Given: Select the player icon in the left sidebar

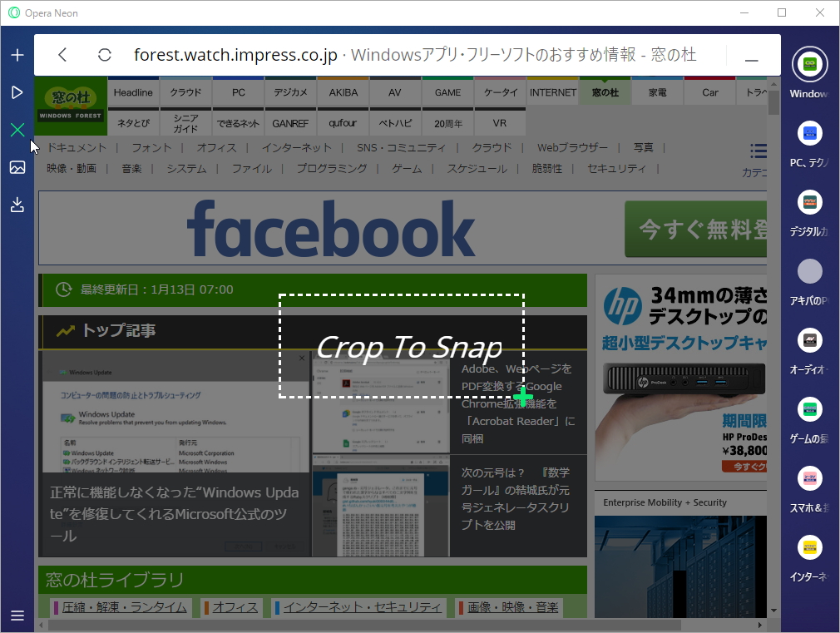Looking at the screenshot, I should pyautogui.click(x=17, y=92).
